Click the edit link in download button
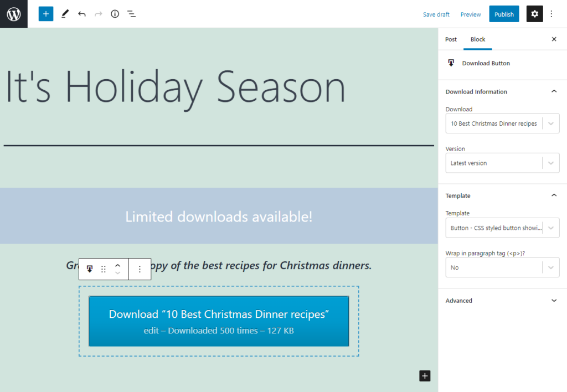This screenshot has width=567, height=392. (151, 331)
